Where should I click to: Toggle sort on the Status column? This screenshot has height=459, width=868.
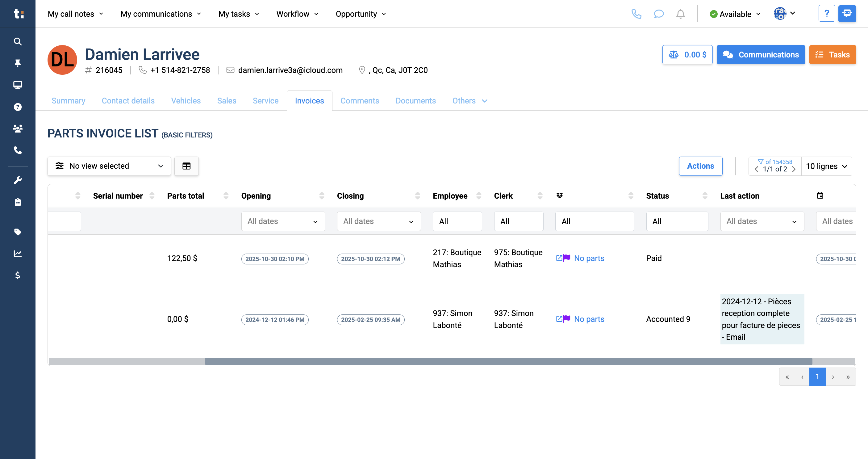pos(705,196)
